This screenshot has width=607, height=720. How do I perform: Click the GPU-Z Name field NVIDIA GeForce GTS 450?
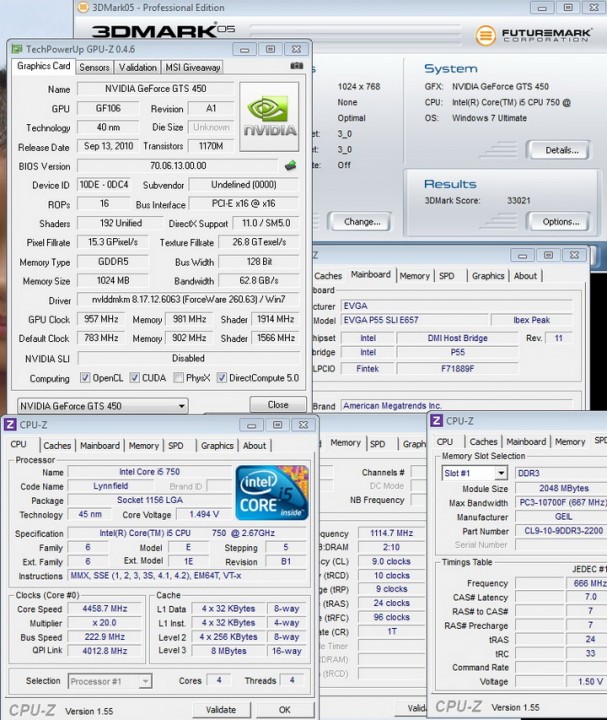coord(155,88)
